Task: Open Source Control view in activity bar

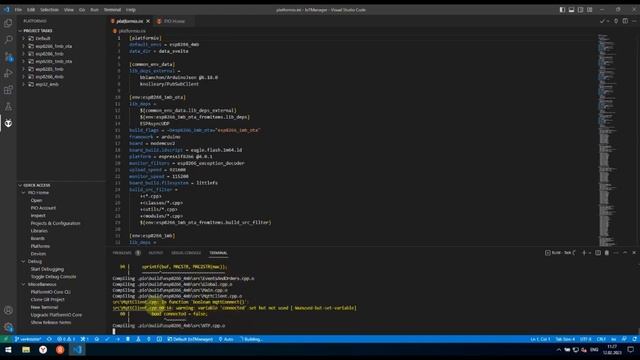Action: tap(8, 57)
